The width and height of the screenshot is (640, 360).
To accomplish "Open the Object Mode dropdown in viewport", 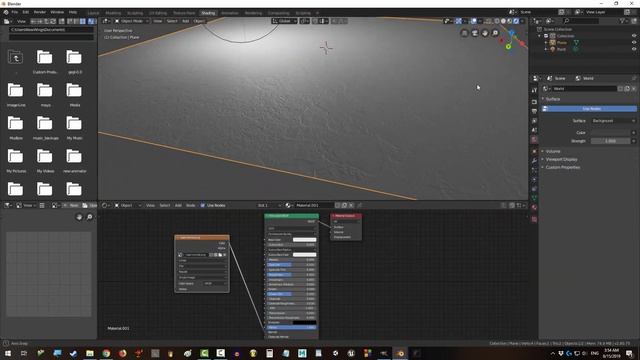I will click(x=131, y=21).
